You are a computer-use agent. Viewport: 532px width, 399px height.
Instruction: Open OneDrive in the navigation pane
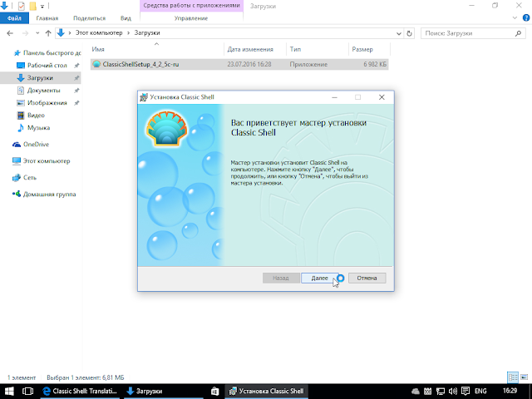(31, 145)
